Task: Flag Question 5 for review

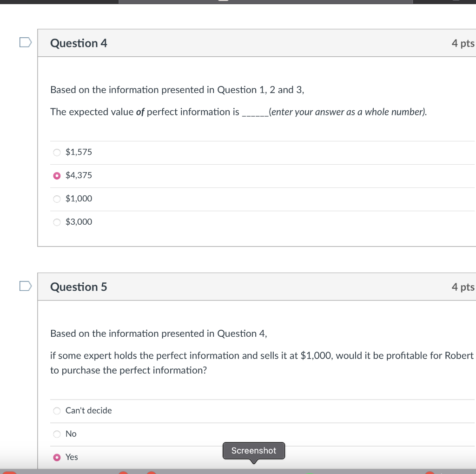Action: pos(26,287)
